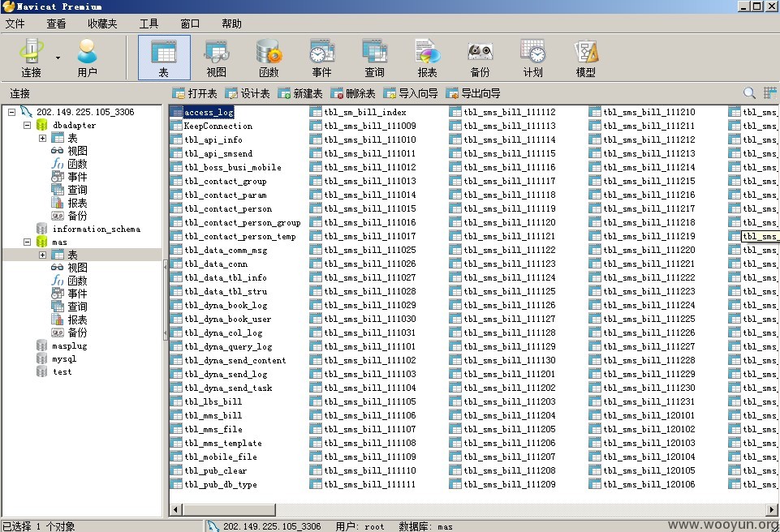Click Delete Table (删除表) button
Image resolution: width=780 pixels, height=532 pixels.
[353, 93]
